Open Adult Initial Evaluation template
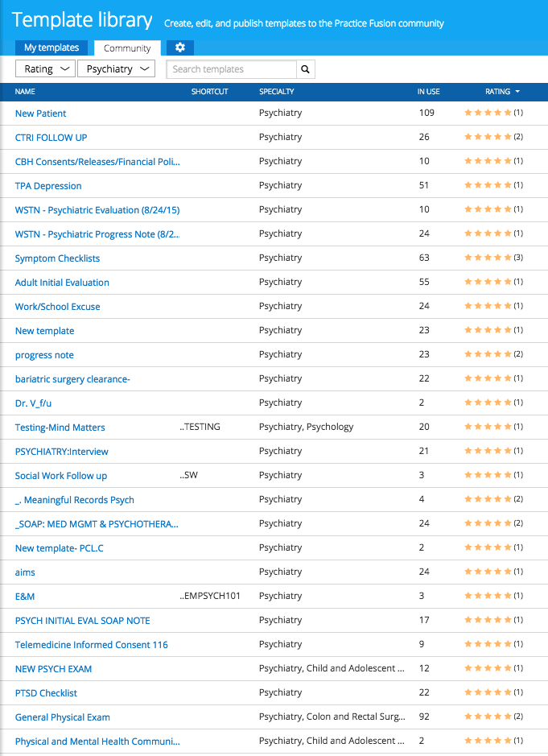 [x=62, y=283]
